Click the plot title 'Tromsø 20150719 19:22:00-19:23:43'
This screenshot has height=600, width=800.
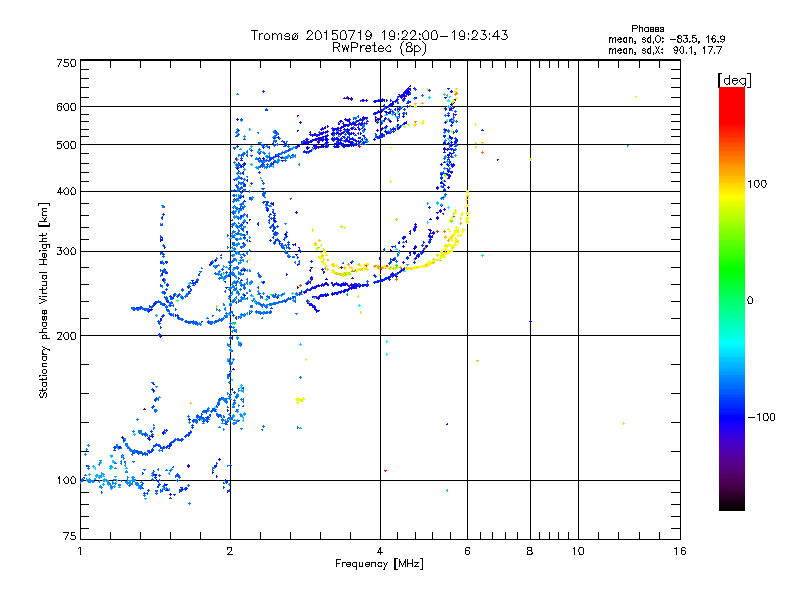[379, 35]
